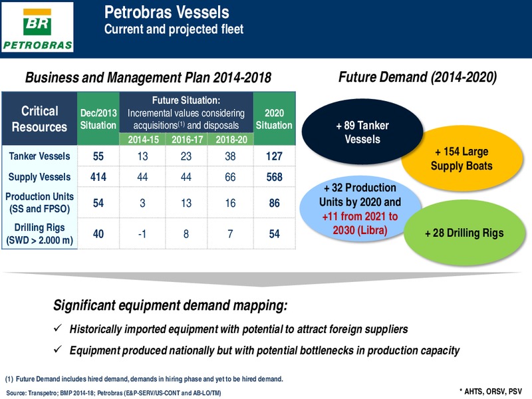Click the 'Supply Vessels' row label
This screenshot has width=532, height=399.
pos(39,177)
